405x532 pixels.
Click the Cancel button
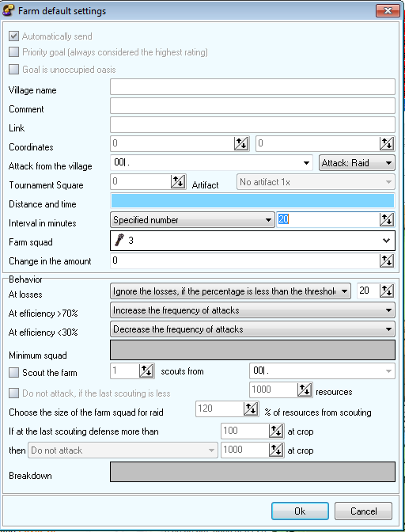coord(363,511)
